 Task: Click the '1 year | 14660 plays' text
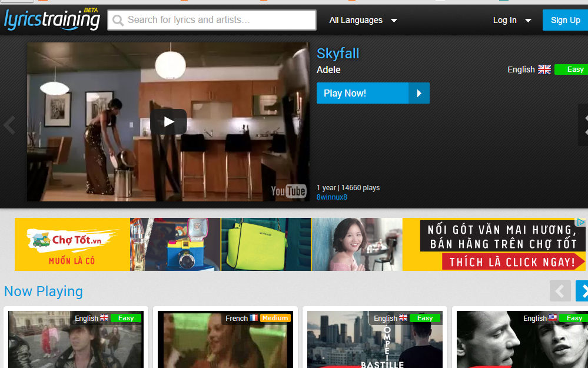coord(348,188)
